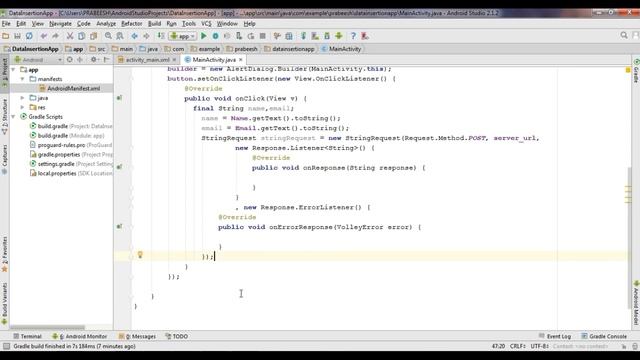This screenshot has height=360, width=640.
Task: Click the MainActivity breadcrumb
Action: click(341, 49)
